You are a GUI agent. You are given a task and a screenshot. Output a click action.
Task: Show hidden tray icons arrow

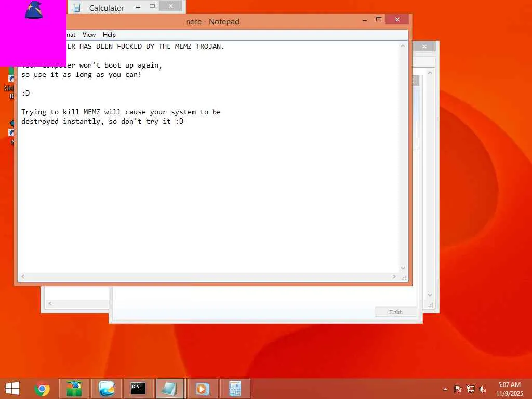pyautogui.click(x=445, y=389)
